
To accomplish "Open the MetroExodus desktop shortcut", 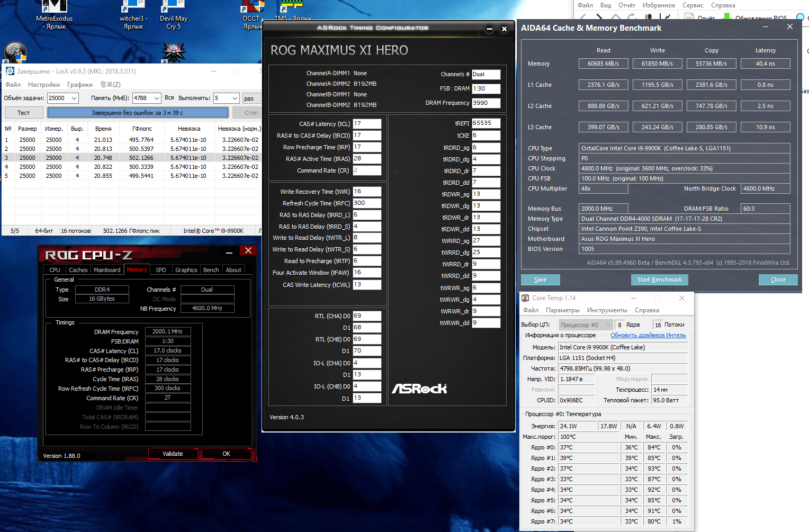I will [55, 15].
